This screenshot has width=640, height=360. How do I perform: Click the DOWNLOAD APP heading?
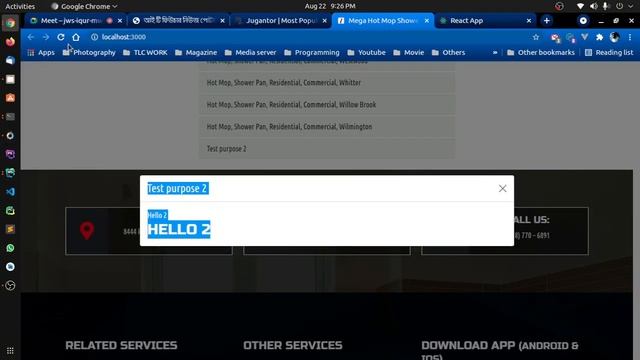point(500,350)
